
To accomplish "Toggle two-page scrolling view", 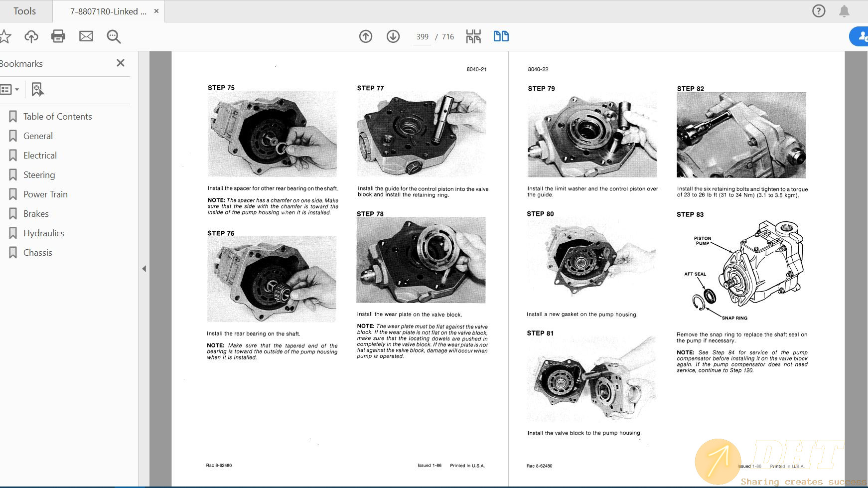I will [501, 36].
